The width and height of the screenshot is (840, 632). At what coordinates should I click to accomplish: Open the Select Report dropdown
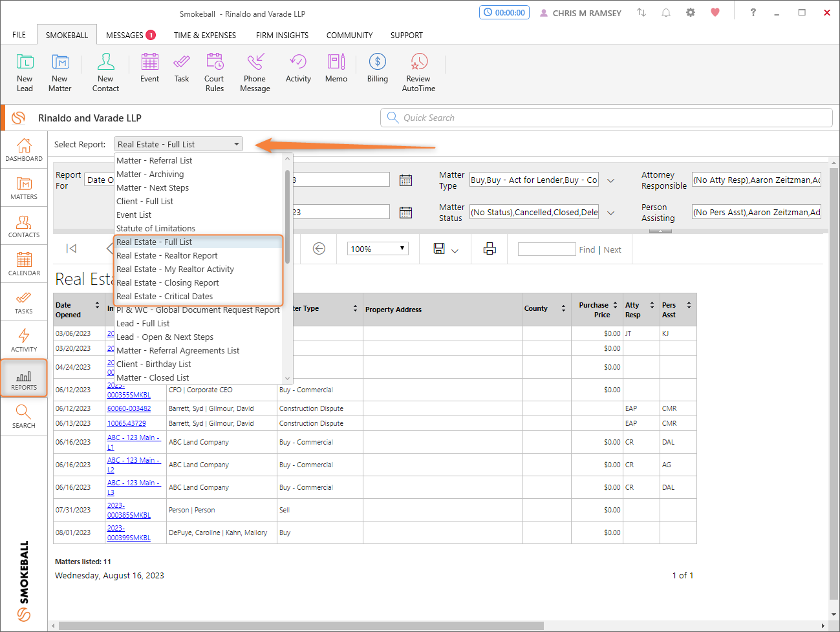coord(178,144)
